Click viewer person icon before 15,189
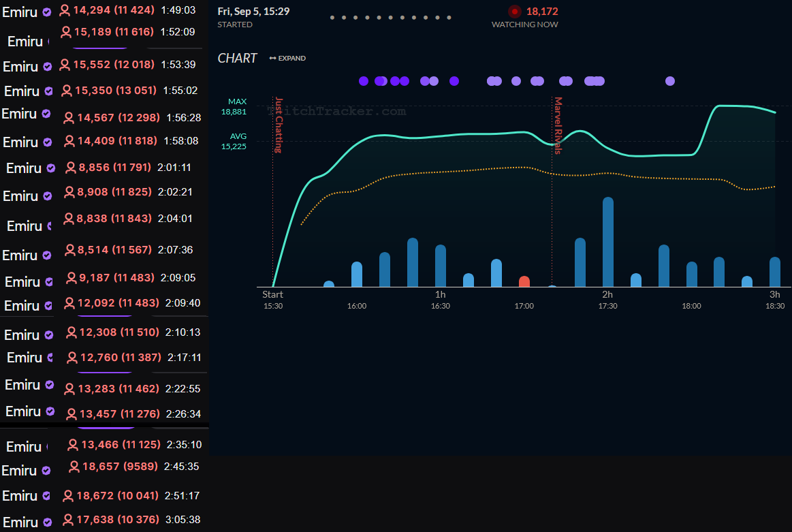The height and width of the screenshot is (532, 792). tap(65, 32)
